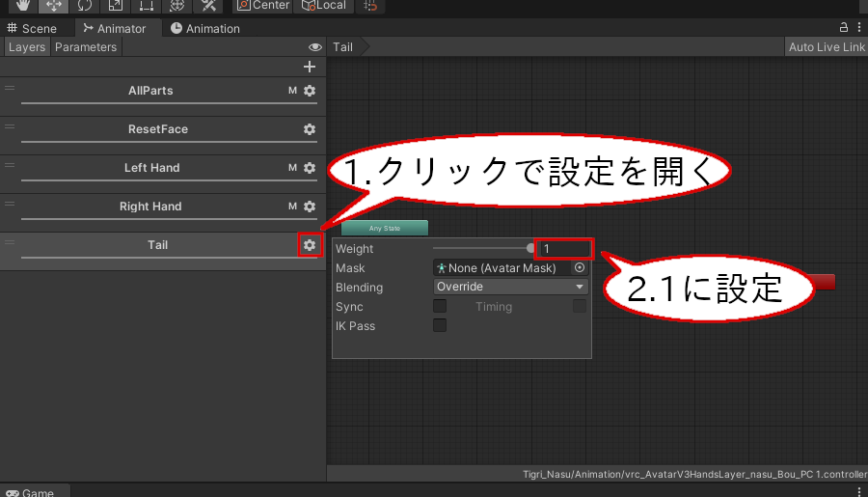
Task: Grab the Left Hand layer drag handle
Action: point(10,165)
